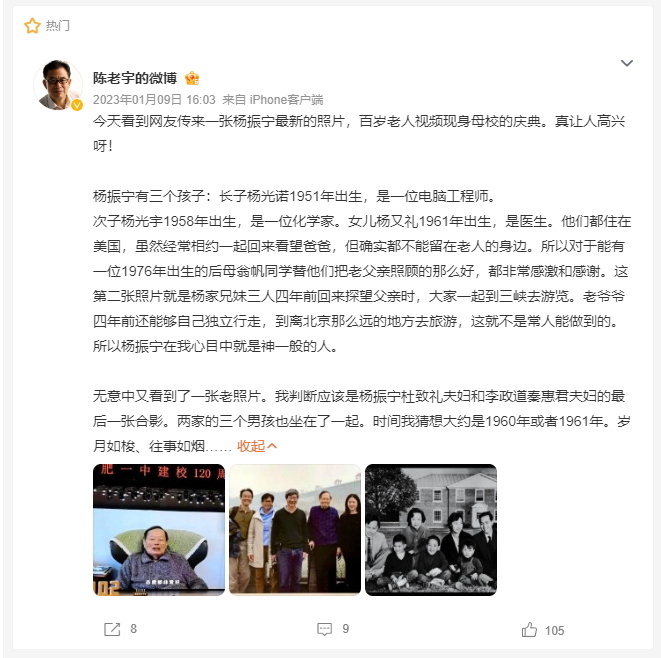Open the video-call anniversary photo thumbnail
661x658 pixels.
pyautogui.click(x=159, y=530)
